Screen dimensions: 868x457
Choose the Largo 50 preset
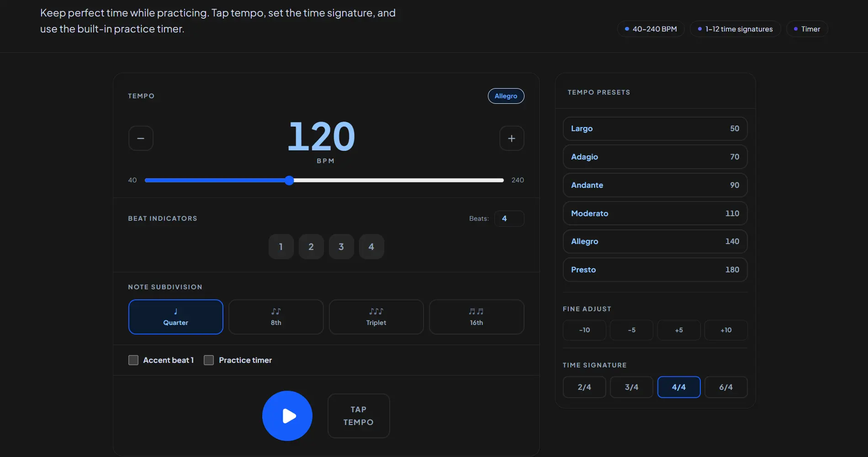pyautogui.click(x=655, y=129)
